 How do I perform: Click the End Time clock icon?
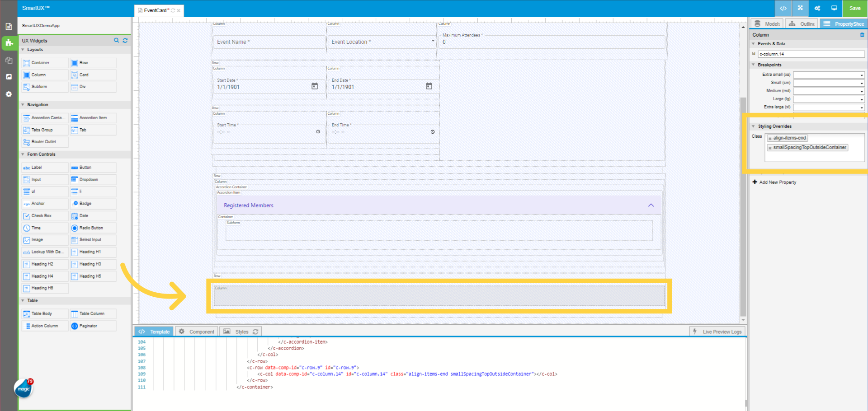(432, 132)
